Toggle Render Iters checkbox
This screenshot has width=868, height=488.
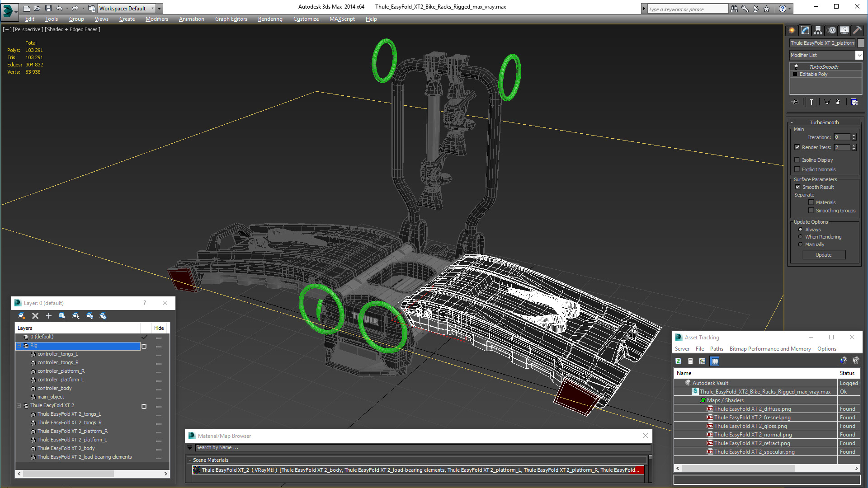click(x=797, y=147)
